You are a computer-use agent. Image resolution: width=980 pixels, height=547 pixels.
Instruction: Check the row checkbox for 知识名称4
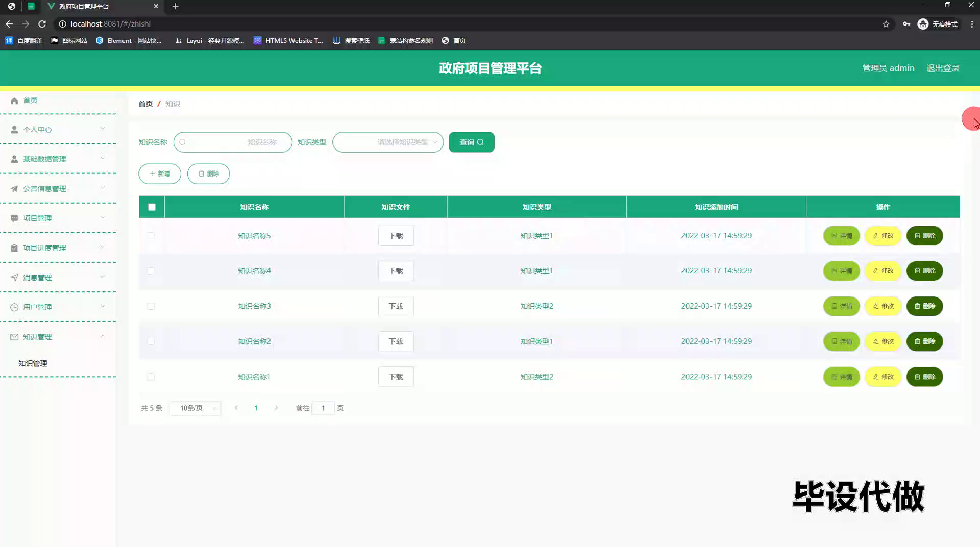coord(151,271)
